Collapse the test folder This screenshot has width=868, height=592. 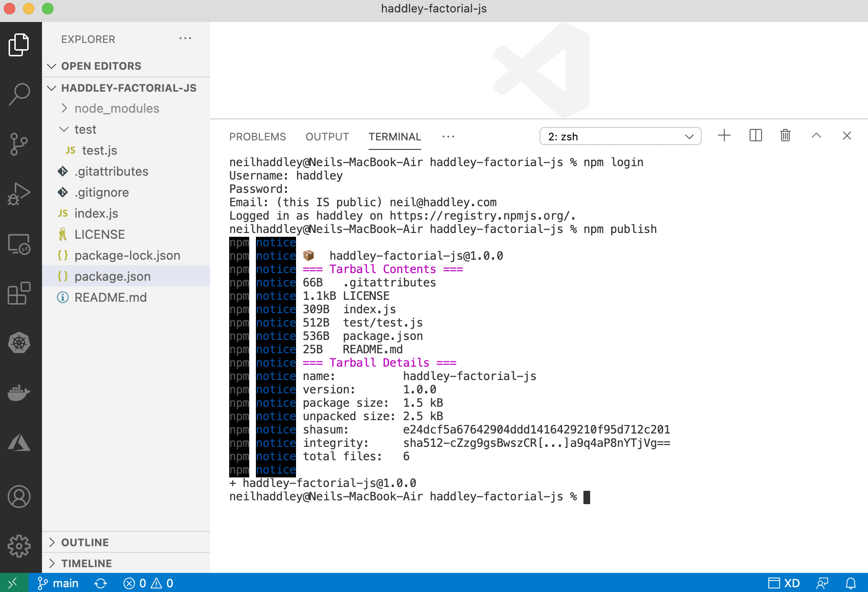point(85,129)
